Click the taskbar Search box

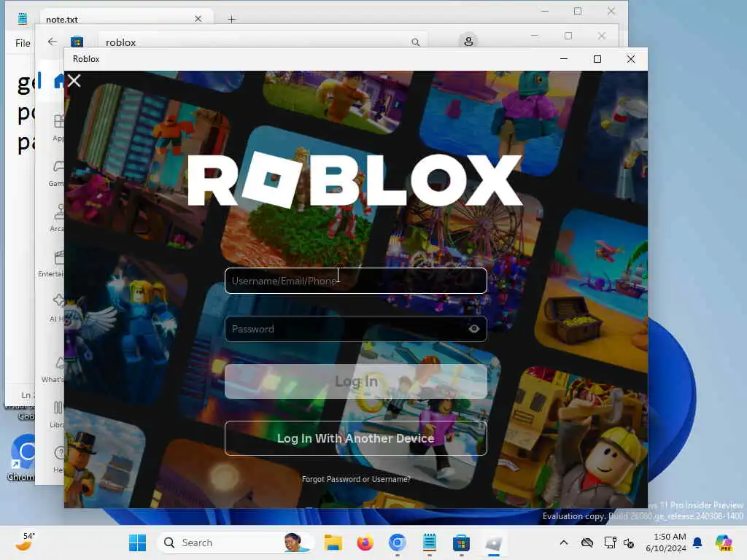pyautogui.click(x=236, y=542)
